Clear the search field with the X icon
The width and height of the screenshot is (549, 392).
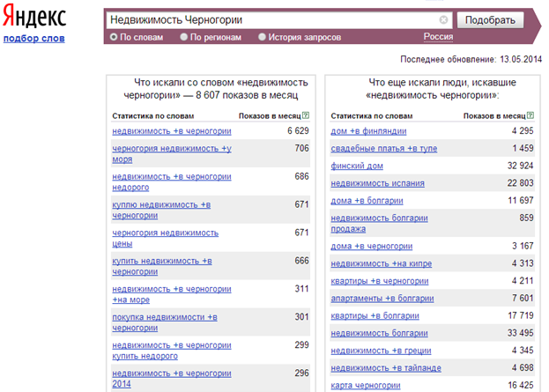click(443, 20)
